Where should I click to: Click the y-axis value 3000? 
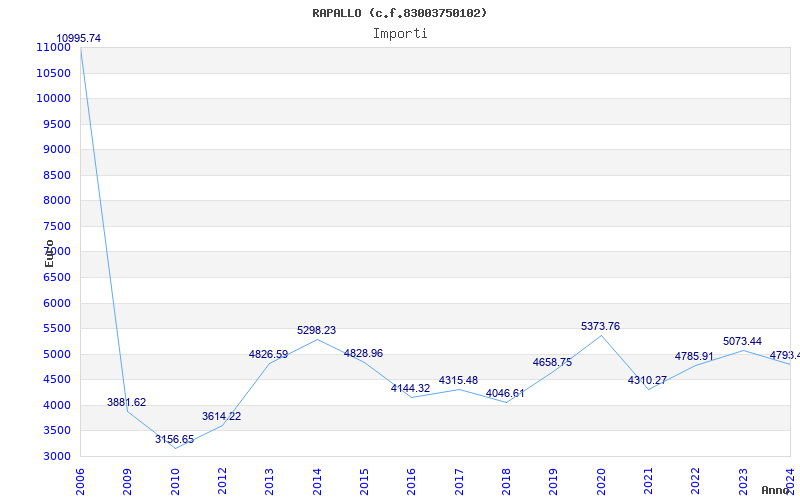(x=57, y=456)
